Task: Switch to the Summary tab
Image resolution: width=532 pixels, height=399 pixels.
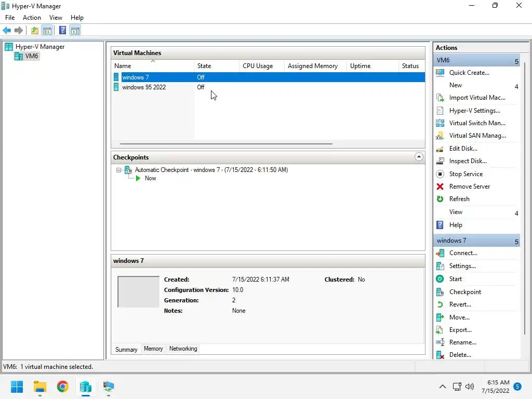Action: pos(126,350)
